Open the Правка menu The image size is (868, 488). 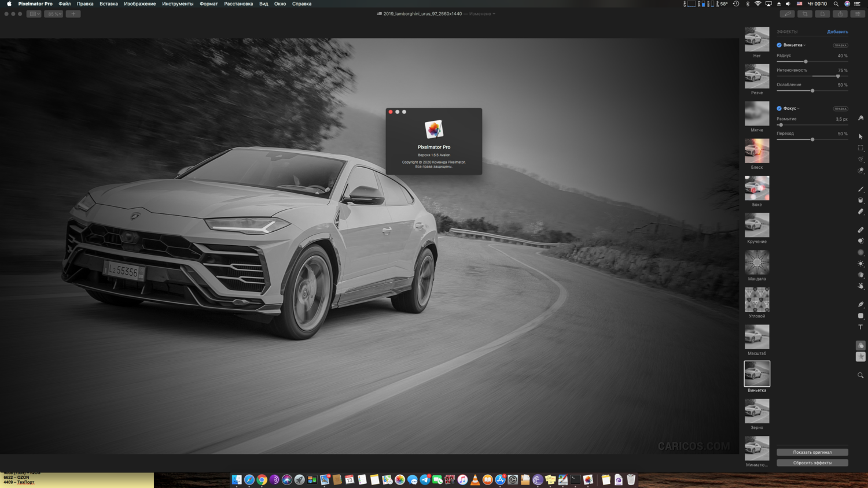[x=85, y=3]
